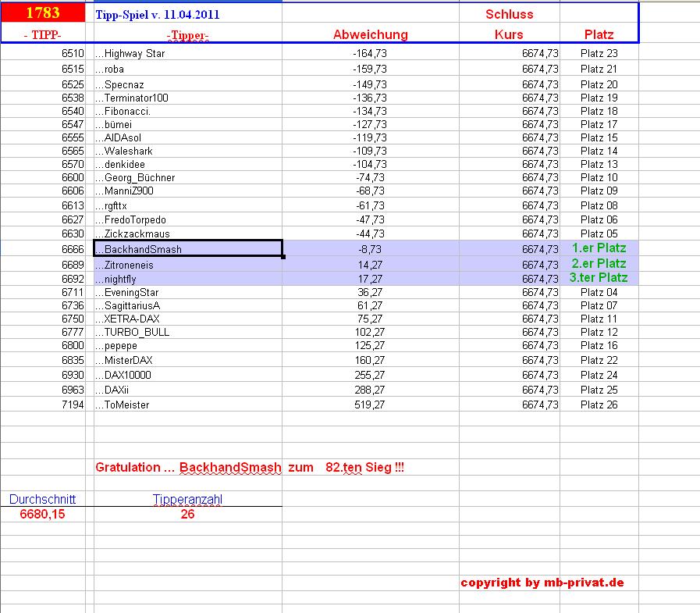Select the '...Specnaz' cell

[x=188, y=85]
